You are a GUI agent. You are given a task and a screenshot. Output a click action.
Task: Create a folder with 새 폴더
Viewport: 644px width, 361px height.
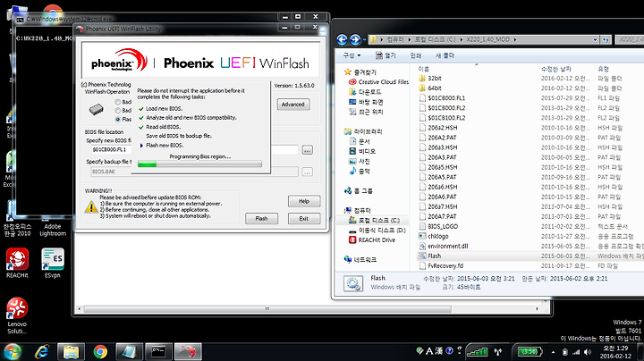coord(445,55)
